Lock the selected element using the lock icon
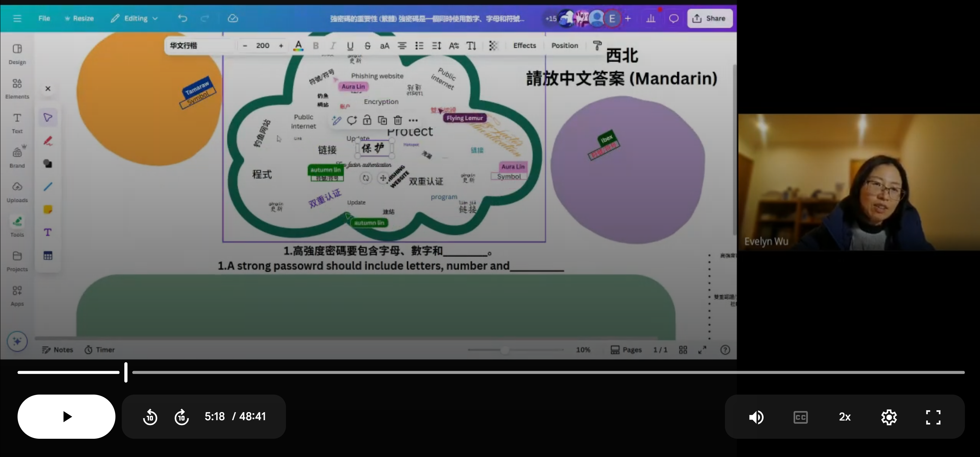980x457 pixels. [367, 120]
